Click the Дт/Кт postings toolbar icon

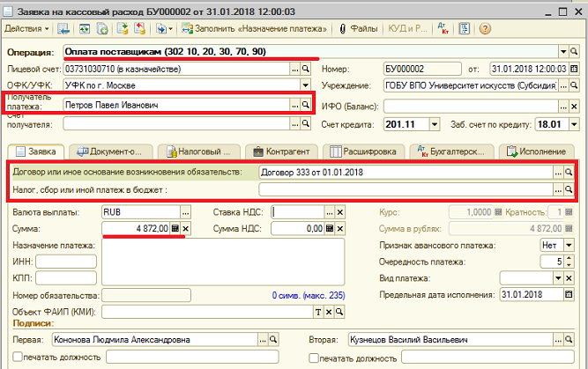443,29
